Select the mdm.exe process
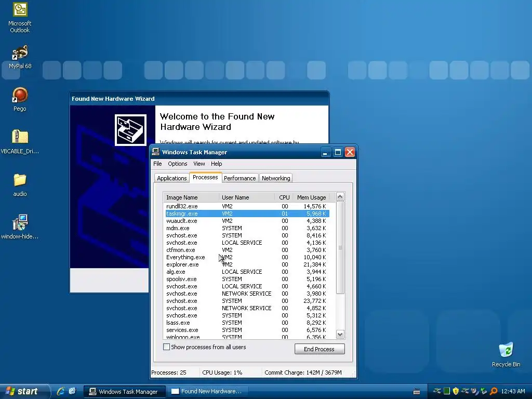The height and width of the screenshot is (399, 532). pyautogui.click(x=247, y=228)
